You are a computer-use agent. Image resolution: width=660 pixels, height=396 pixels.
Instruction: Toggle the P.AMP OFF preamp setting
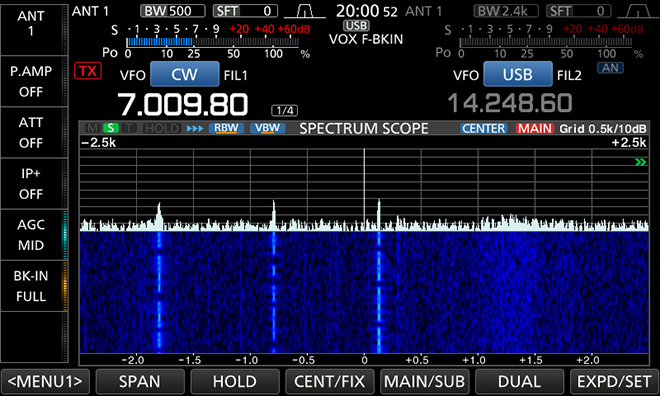point(32,81)
